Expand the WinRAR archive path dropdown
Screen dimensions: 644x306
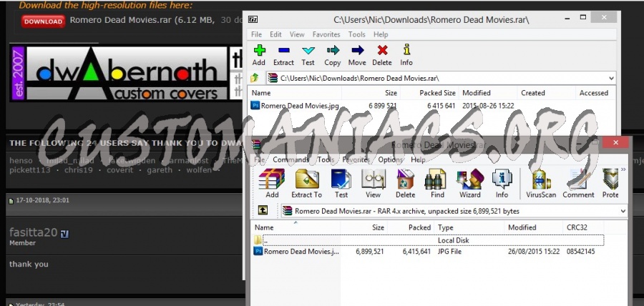(623, 211)
